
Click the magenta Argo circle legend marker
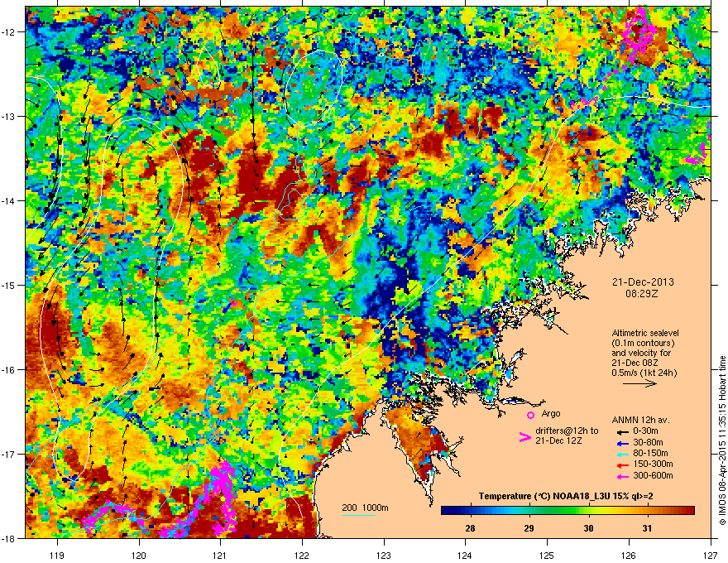[530, 415]
